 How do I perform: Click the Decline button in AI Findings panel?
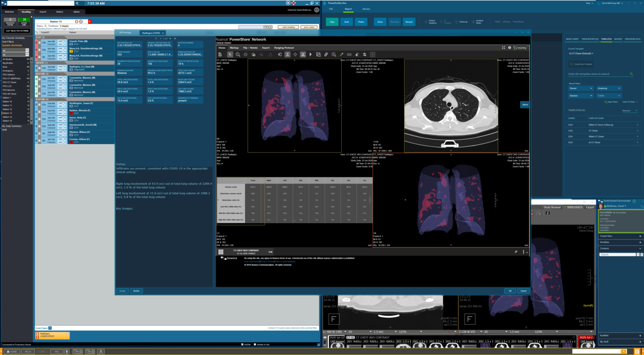[136, 291]
